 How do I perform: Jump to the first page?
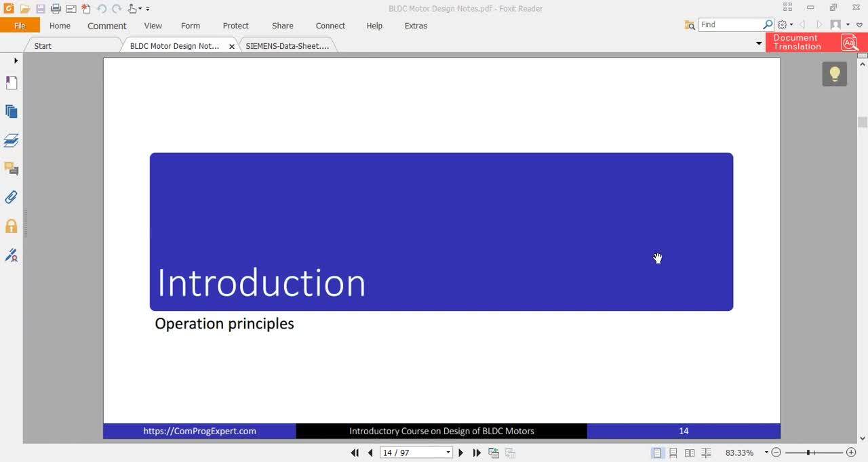(x=355, y=453)
